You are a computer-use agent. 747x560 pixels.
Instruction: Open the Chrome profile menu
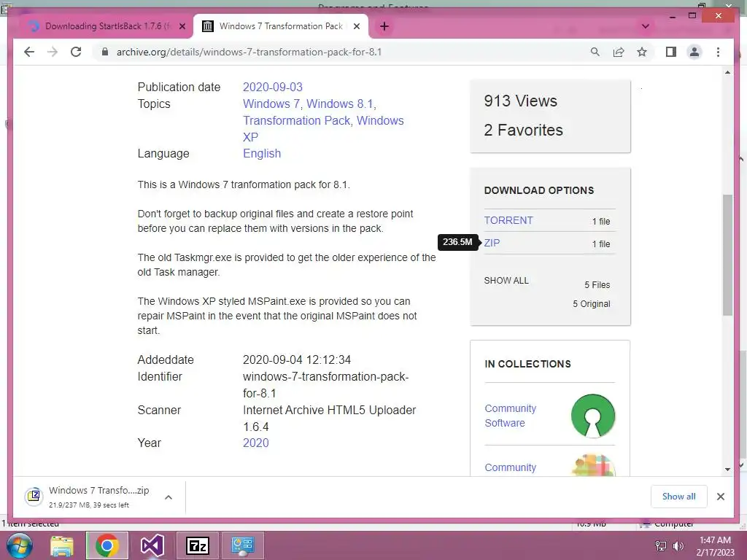(694, 52)
